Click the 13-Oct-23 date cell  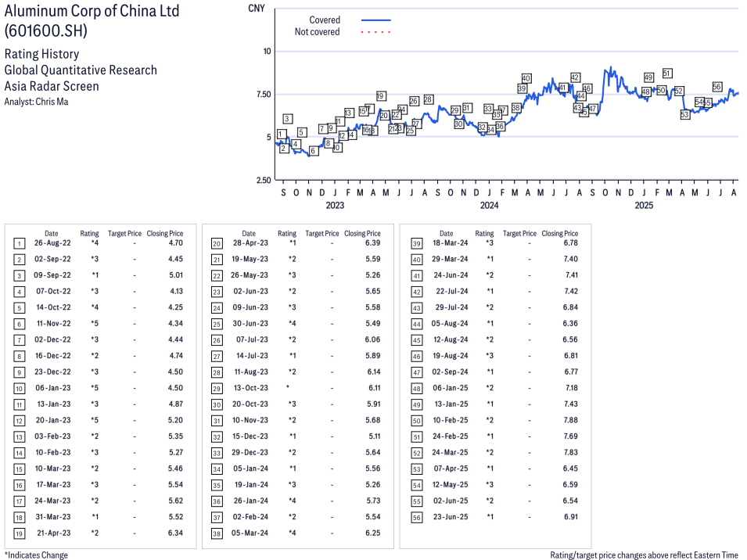click(251, 388)
